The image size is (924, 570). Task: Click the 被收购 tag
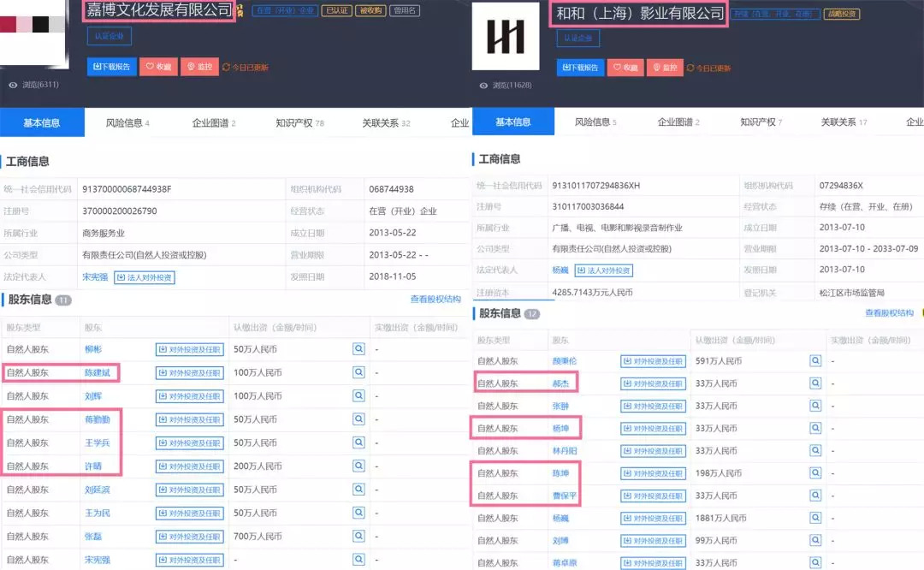[370, 10]
